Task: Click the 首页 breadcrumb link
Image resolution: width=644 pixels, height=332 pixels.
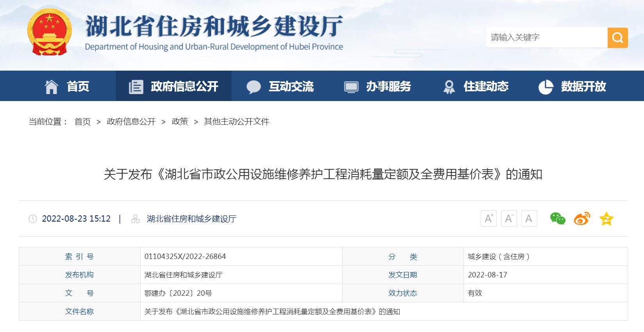Action: pyautogui.click(x=82, y=122)
